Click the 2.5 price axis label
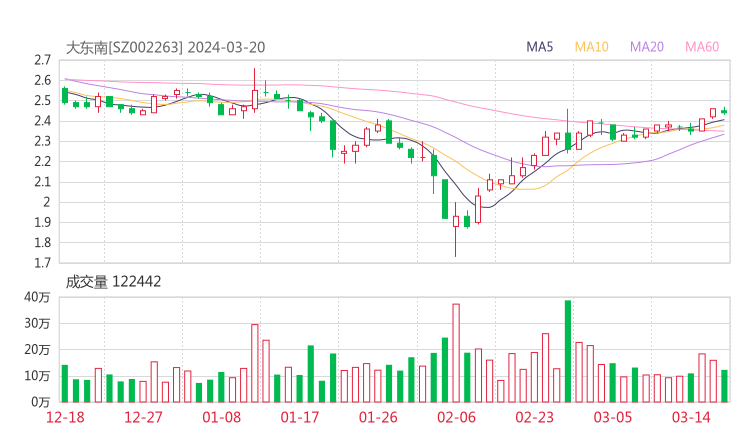The image size is (740, 440). click(42, 101)
